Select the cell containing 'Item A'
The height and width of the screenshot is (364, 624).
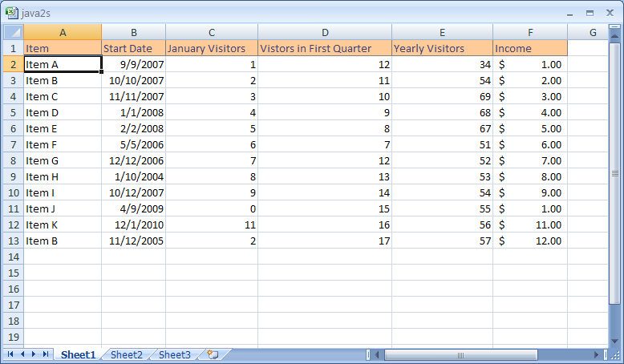click(x=63, y=64)
